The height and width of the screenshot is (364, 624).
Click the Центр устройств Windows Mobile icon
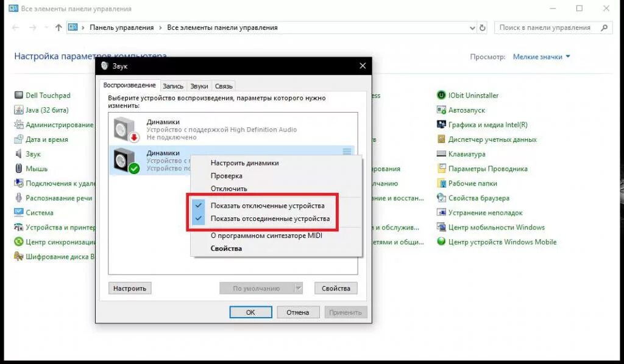[x=441, y=242]
